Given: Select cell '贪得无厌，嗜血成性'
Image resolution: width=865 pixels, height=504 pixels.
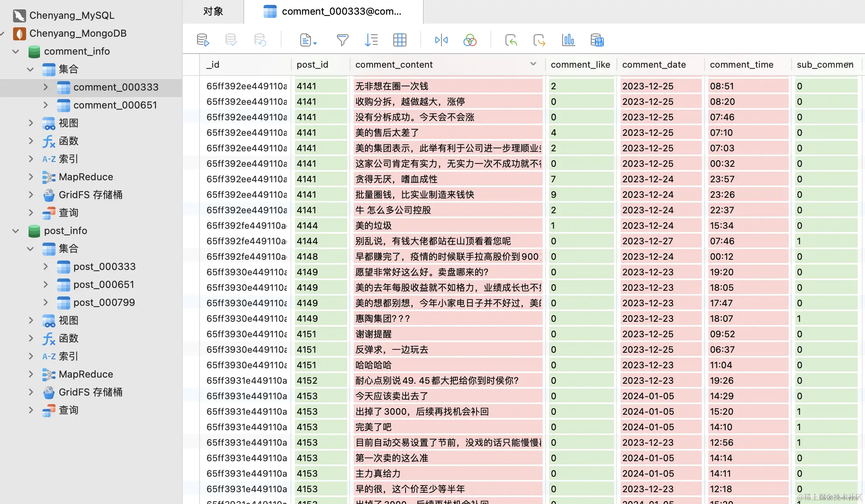Looking at the screenshot, I should [448, 179].
